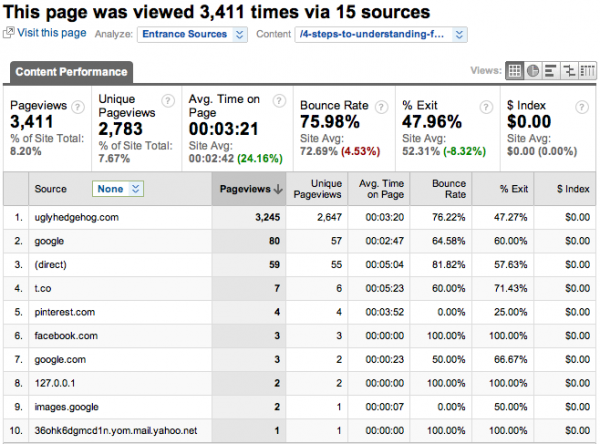Sort by Avg. Time on Page column
Image resolution: width=600 pixels, height=444 pixels.
(384, 189)
